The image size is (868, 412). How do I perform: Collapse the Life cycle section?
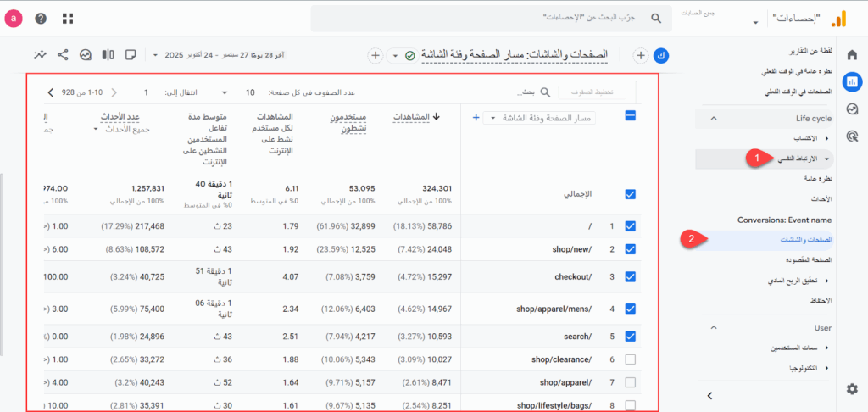coord(714,118)
